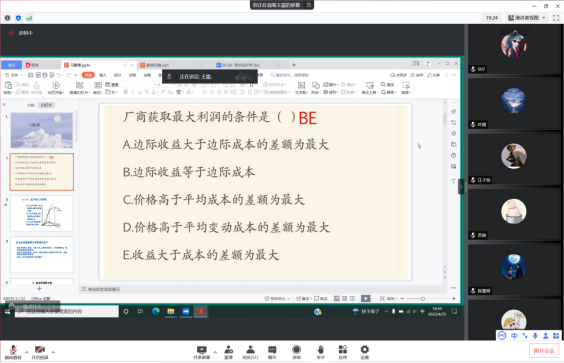Image resolution: width=564 pixels, height=363 pixels.
Task: Click the red Leave Meeting button
Action: coord(543,351)
